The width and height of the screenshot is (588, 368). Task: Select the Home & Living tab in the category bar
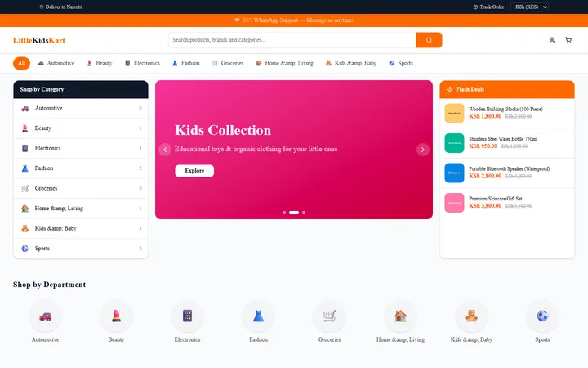[284, 63]
